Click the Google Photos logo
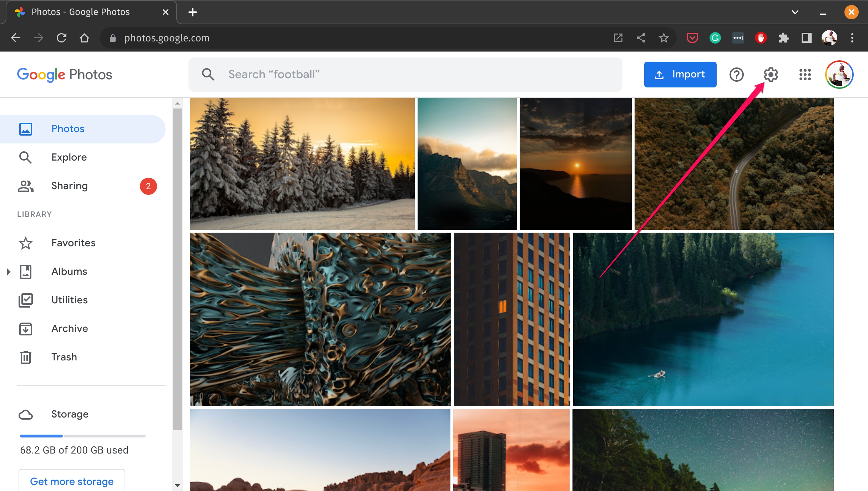 coord(65,75)
